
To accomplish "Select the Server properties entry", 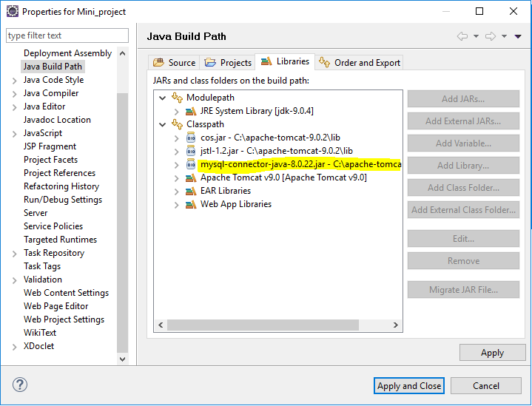I will 36,213.
